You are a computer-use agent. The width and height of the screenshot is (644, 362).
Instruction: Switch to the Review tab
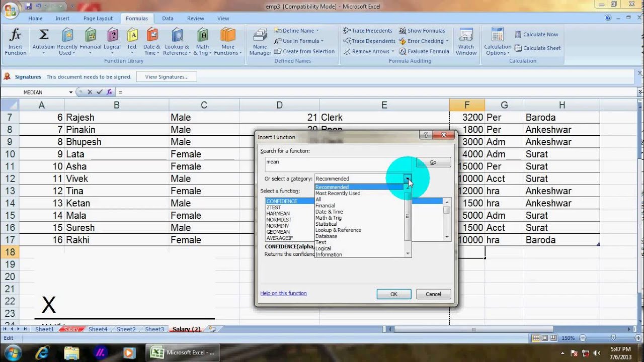195,19
